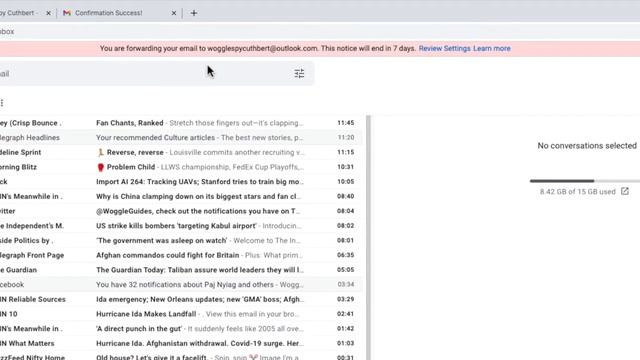Open Hurricane Ida. Afghanistan withdrawal email
This screenshot has height=360, width=640.
pyautogui.click(x=181, y=343)
